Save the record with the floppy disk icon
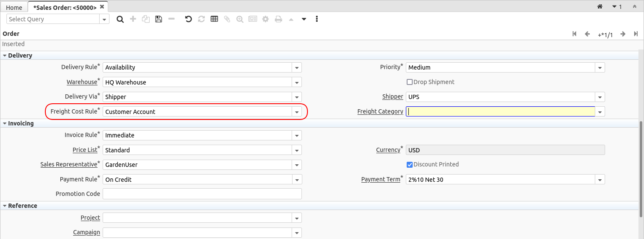644x239 pixels. pyautogui.click(x=159, y=19)
